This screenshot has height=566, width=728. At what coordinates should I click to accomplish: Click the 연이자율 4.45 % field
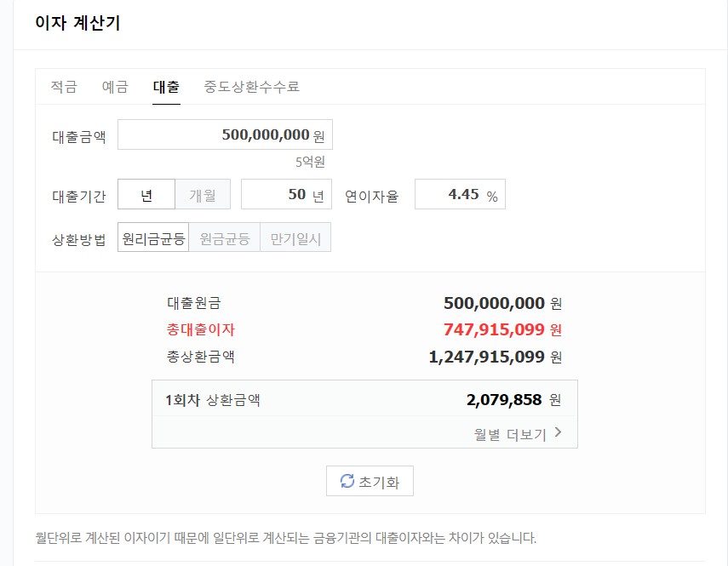click(460, 194)
